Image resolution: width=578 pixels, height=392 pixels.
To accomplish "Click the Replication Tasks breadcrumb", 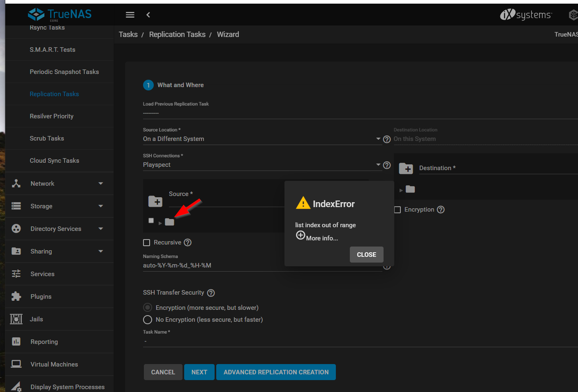I will click(x=177, y=35).
